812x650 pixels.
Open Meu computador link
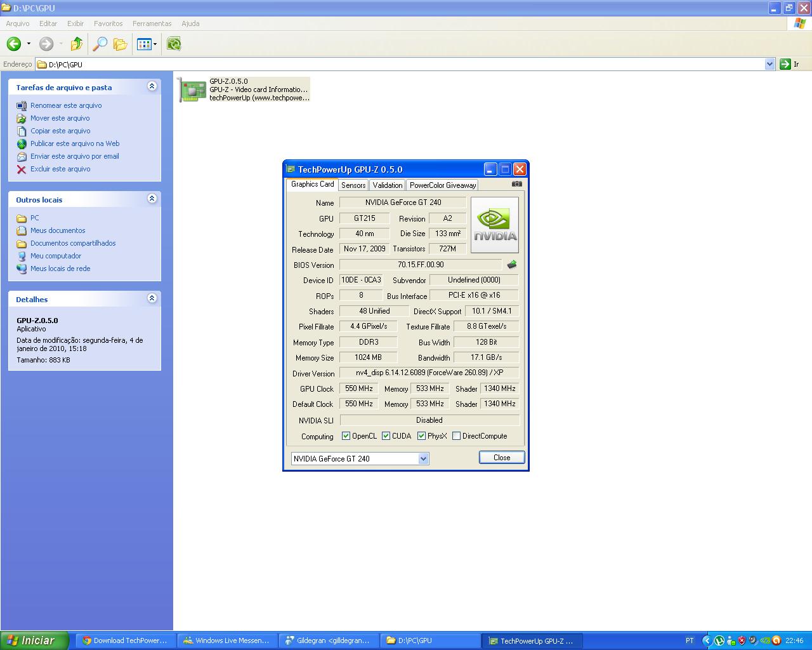point(56,256)
